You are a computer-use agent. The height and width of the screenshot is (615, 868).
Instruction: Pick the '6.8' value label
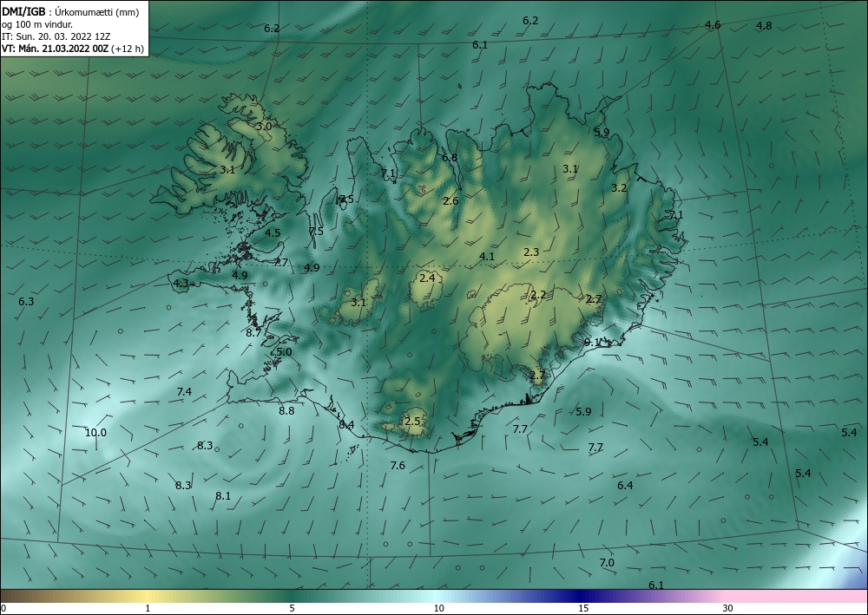coord(450,158)
